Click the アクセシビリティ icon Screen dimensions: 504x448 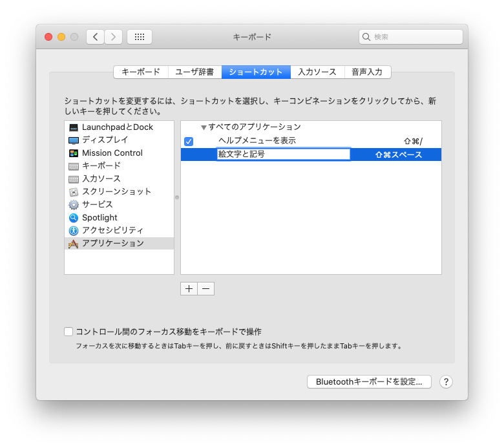[x=74, y=231]
